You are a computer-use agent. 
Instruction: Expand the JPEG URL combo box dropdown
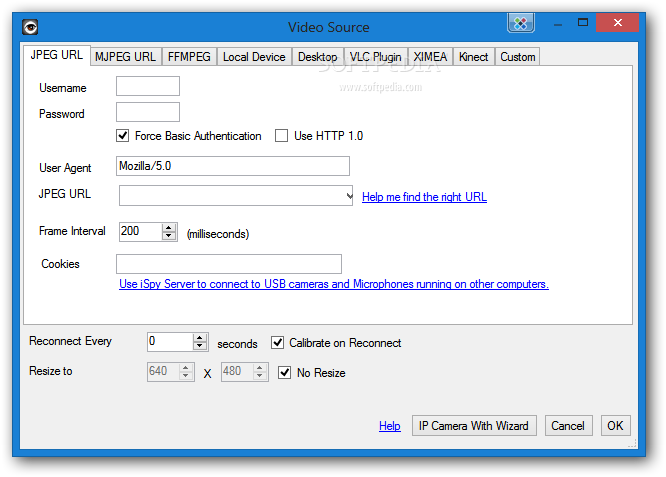[x=349, y=196]
